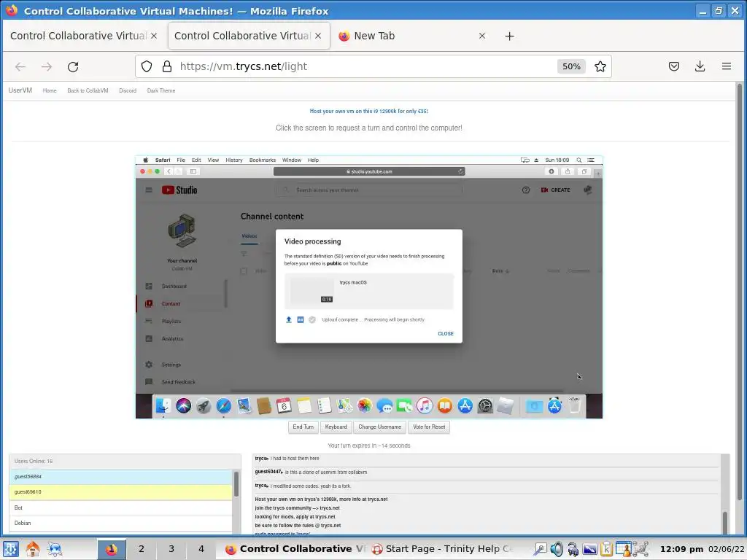Click Safari's back arrow inside the VM
747x560 pixels.
pos(169,171)
